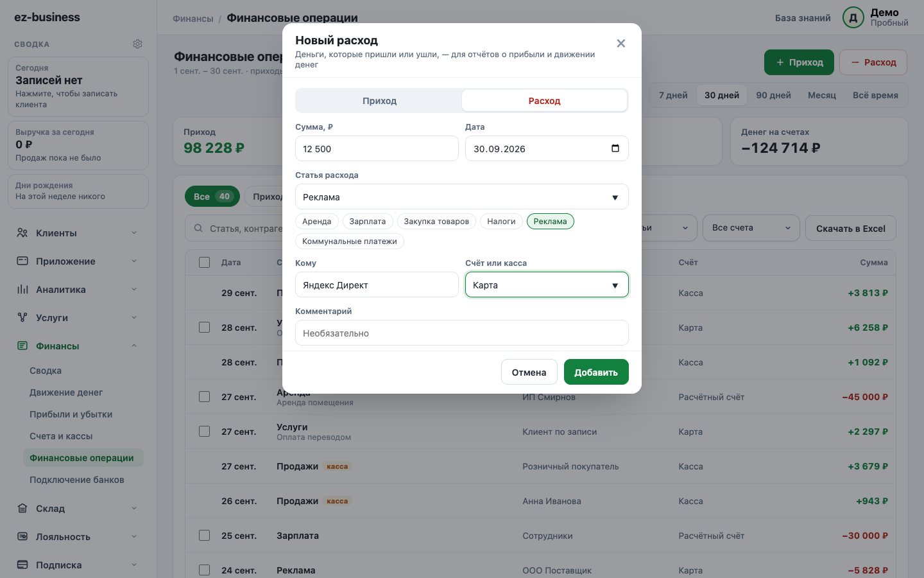Click the Кому input field
Screen dimensions: 924x578
pos(377,285)
